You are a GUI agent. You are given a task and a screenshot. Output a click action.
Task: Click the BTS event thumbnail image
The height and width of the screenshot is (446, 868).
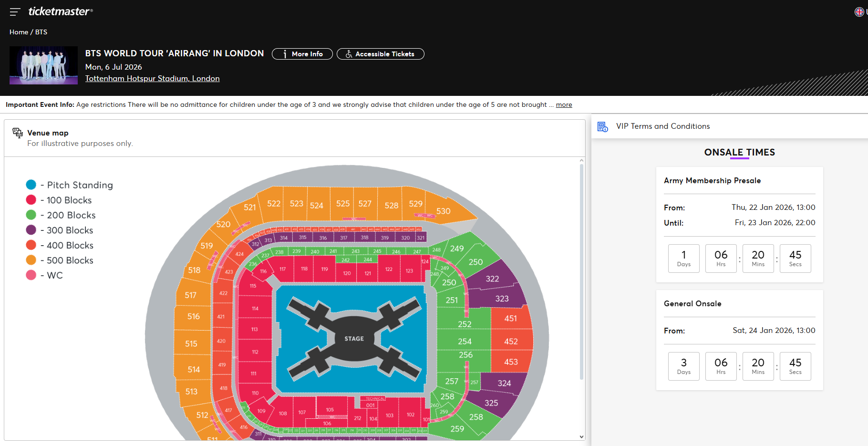point(43,65)
